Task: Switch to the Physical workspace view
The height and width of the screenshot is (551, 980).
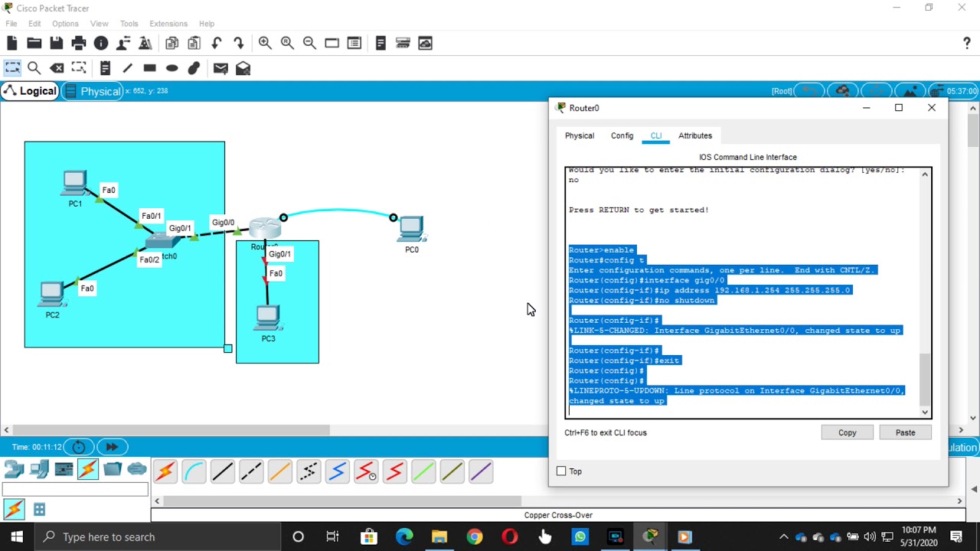Action: (x=93, y=91)
